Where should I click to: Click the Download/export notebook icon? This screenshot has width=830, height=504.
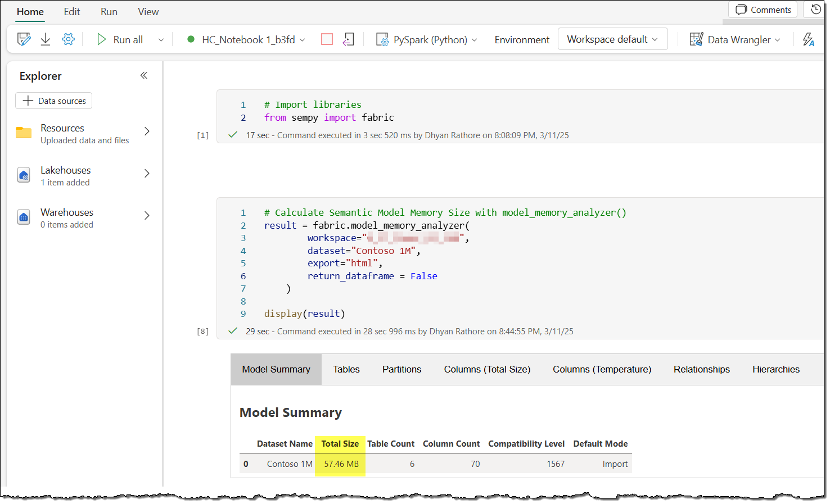pyautogui.click(x=45, y=38)
